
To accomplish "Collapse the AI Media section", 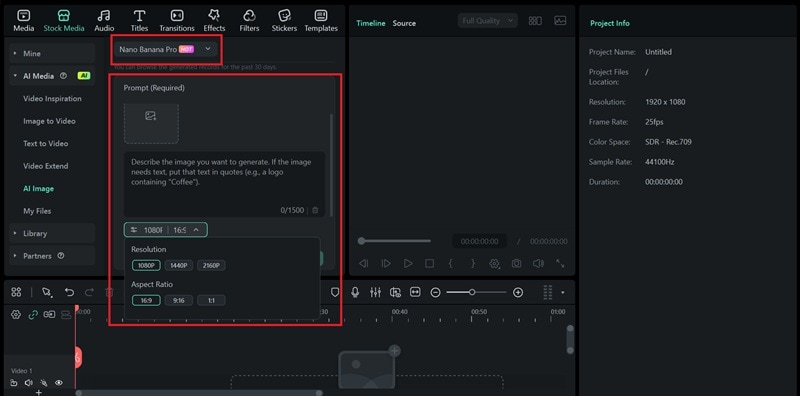I will pyautogui.click(x=52, y=76).
